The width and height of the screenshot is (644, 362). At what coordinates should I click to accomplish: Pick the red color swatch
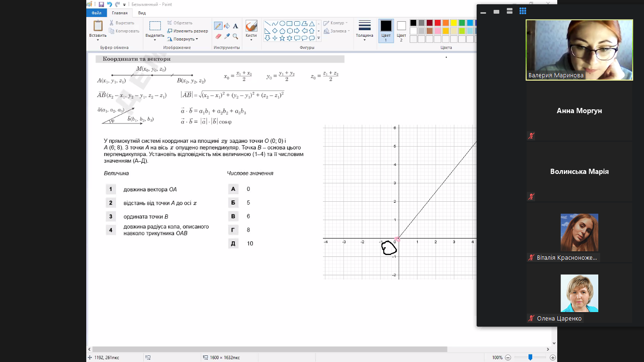coord(438,23)
